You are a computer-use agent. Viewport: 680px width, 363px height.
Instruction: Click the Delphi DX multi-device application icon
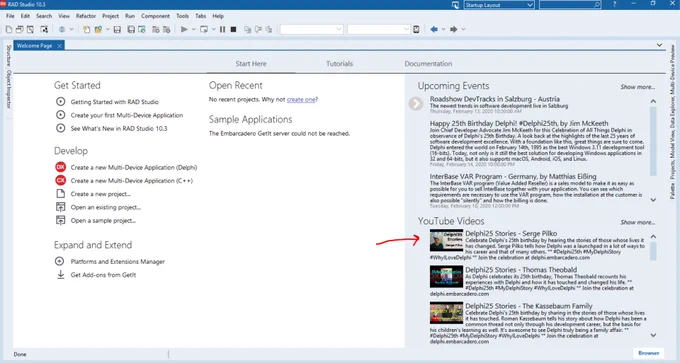pyautogui.click(x=61, y=167)
